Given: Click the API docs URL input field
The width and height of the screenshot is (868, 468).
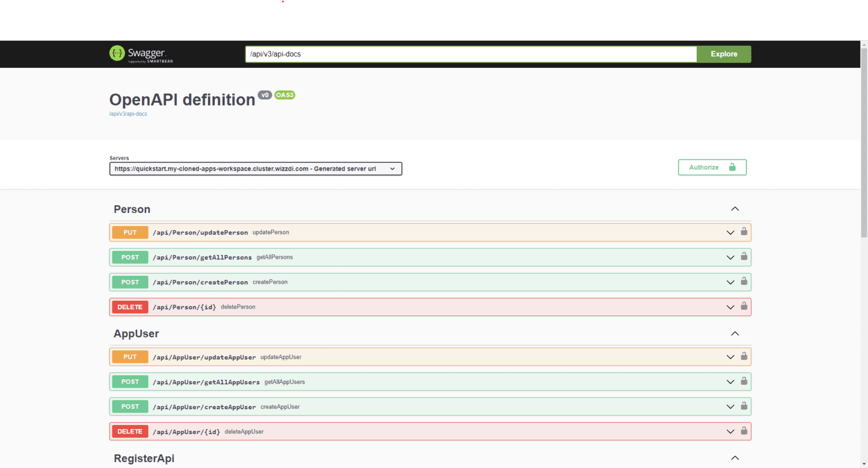Looking at the screenshot, I should click(470, 54).
